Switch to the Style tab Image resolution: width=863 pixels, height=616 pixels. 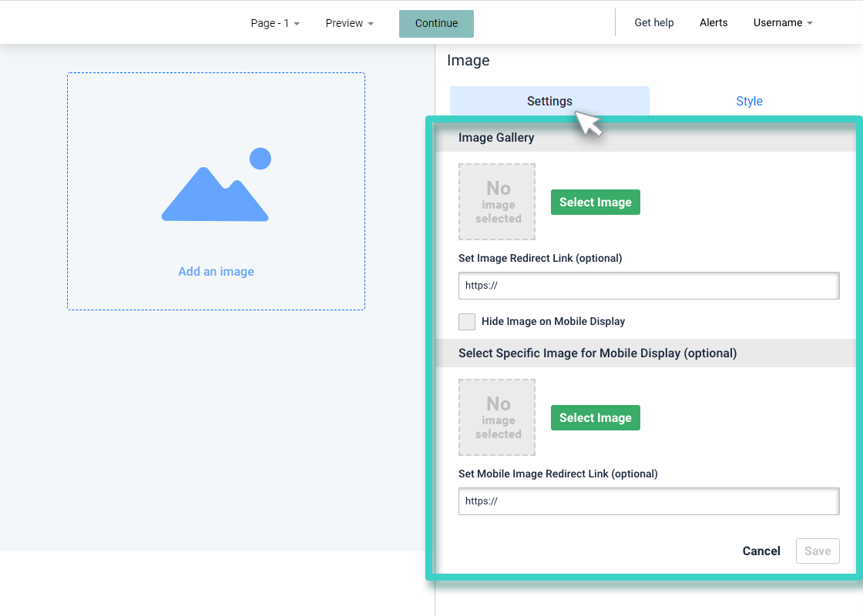[x=749, y=101]
